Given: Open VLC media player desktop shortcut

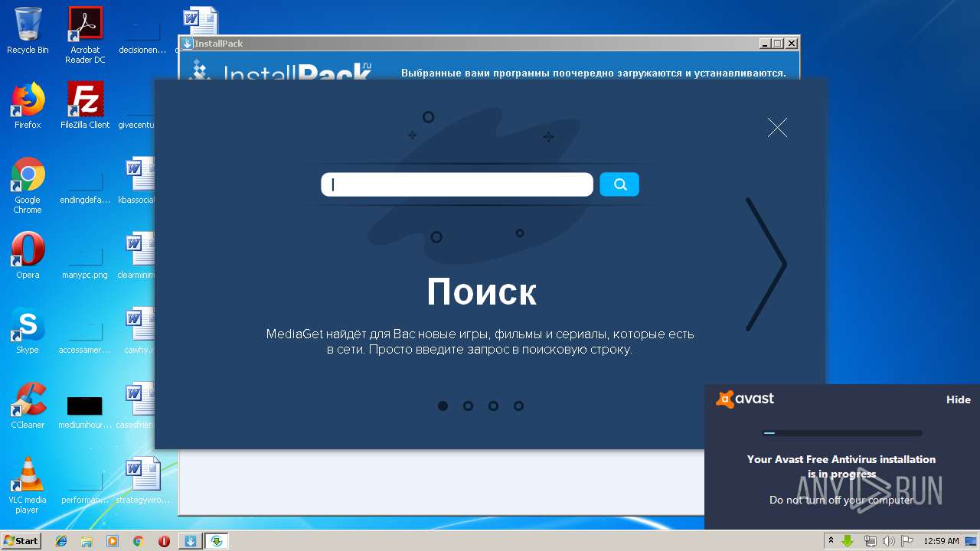Looking at the screenshot, I should pos(28,485).
